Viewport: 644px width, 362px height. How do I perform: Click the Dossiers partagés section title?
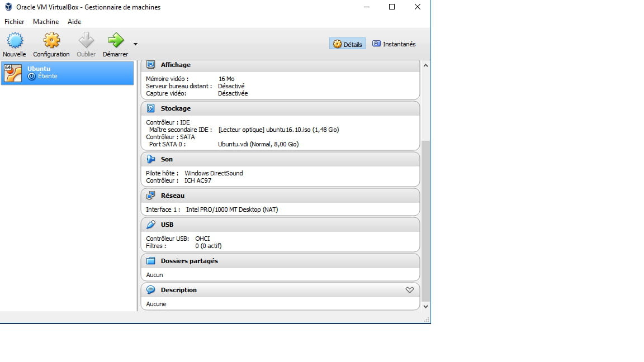tap(190, 261)
